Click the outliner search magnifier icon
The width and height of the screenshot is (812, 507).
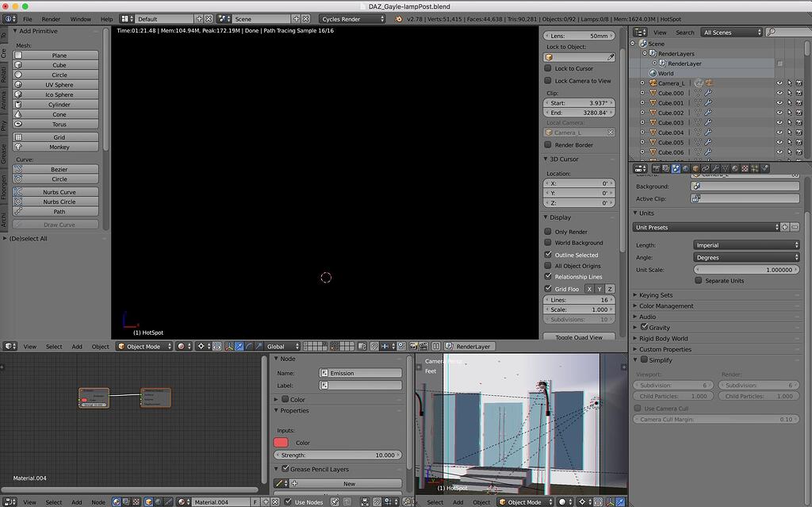(771, 33)
